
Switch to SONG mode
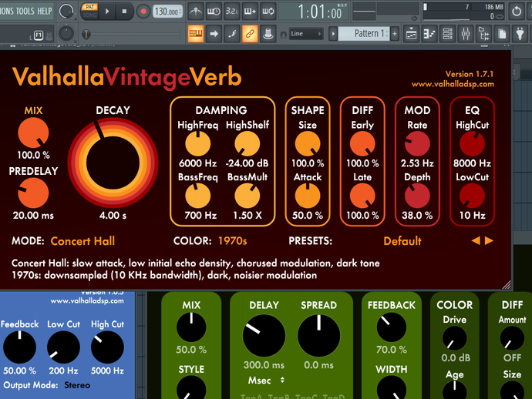(x=89, y=15)
